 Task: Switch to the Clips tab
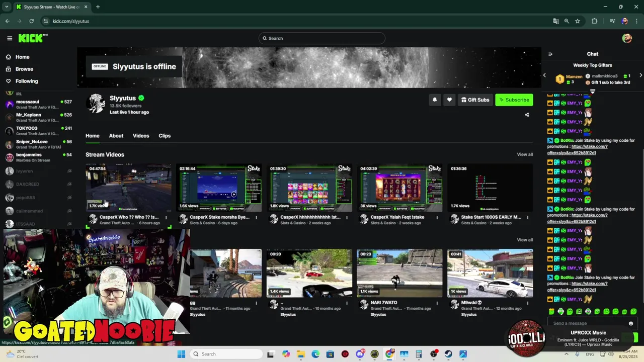pyautogui.click(x=165, y=136)
